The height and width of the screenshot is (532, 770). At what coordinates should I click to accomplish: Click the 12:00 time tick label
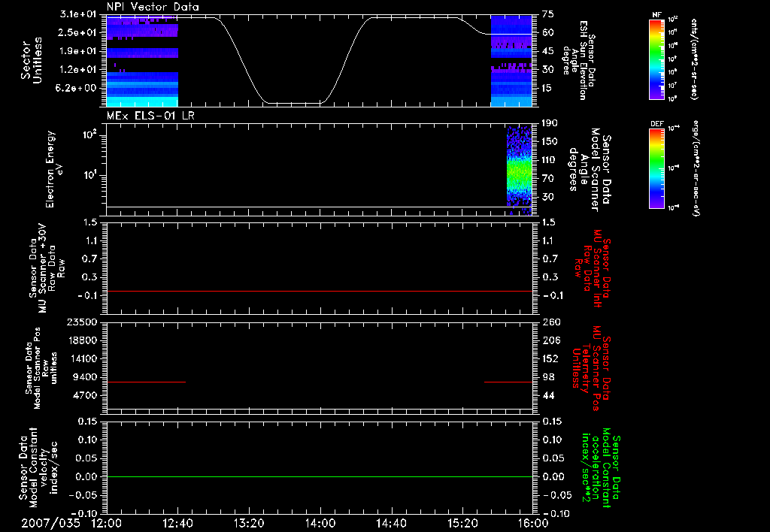(107, 523)
